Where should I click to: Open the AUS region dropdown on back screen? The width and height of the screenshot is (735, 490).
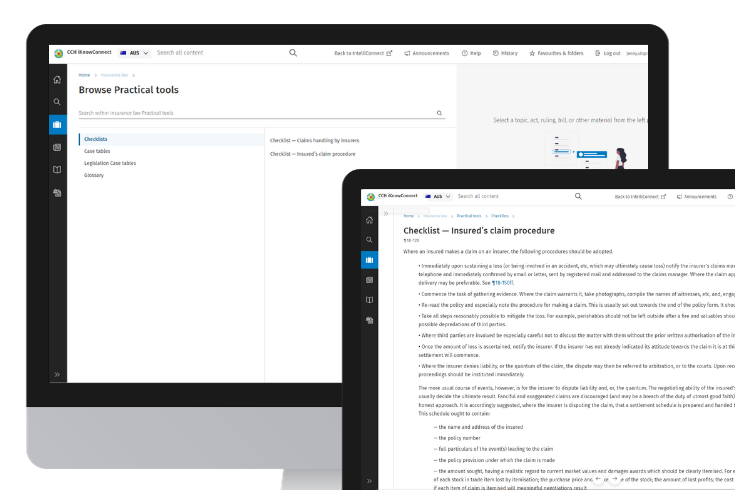coord(132,53)
